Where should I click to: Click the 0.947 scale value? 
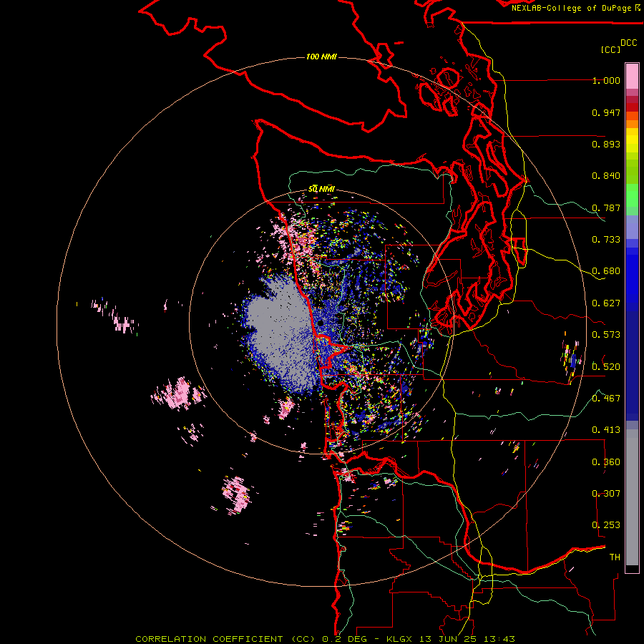pyautogui.click(x=606, y=112)
